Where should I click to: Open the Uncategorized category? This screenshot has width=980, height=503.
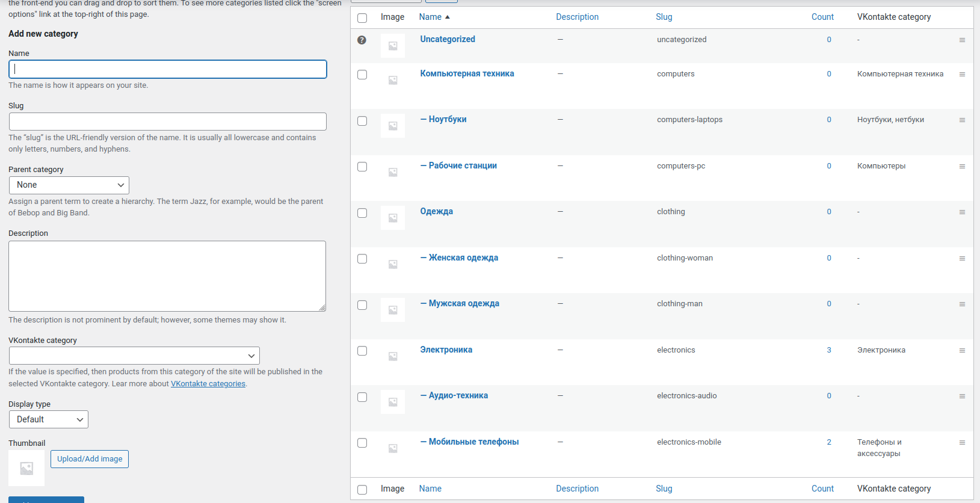click(448, 39)
